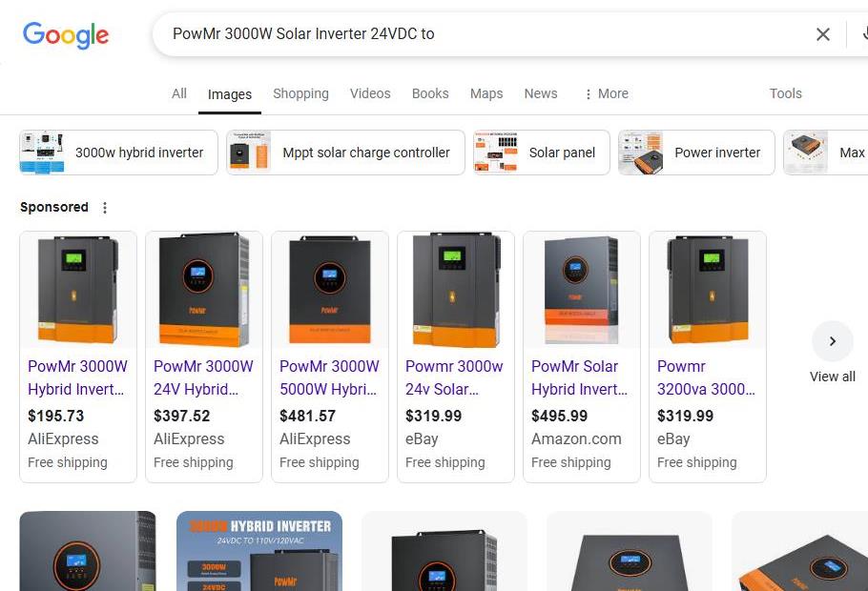Screen dimensions: 868x591
Task: Switch to the News tab
Action: tap(540, 93)
